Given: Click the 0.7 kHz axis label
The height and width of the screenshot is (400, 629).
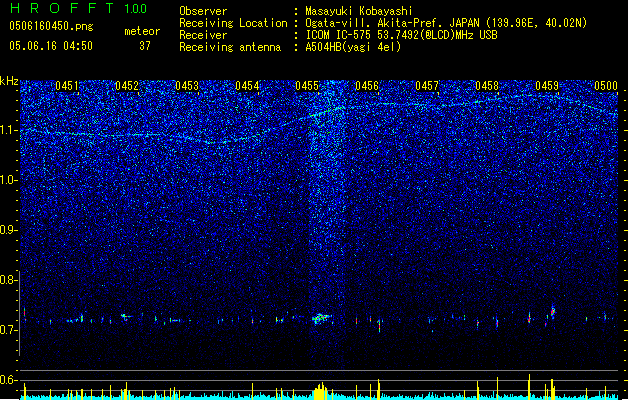Looking at the screenshot, I should (x=8, y=330).
